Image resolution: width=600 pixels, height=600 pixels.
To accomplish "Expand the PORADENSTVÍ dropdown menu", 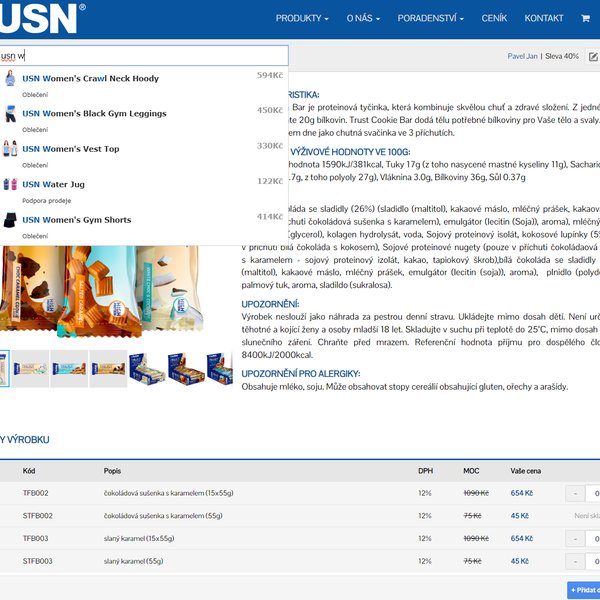I will pyautogui.click(x=431, y=18).
